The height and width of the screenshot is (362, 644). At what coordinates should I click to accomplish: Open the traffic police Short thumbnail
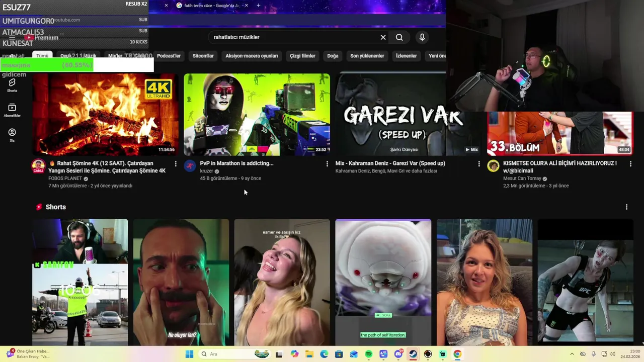pyautogui.click(x=80, y=282)
